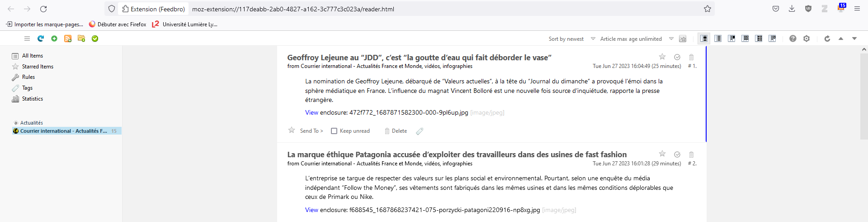Select the fifth layout mode icon
Screen dimensions: 868x222
759,39
